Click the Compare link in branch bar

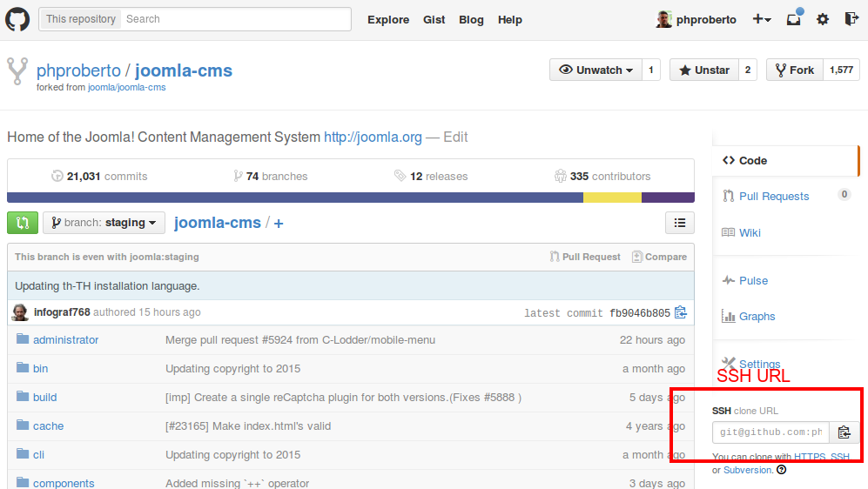(x=659, y=257)
